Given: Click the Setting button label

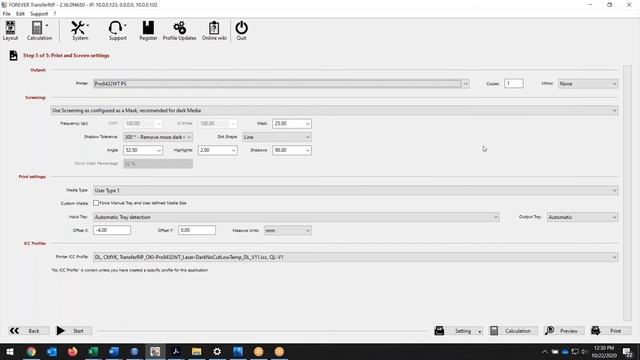Looking at the screenshot, I should click(463, 331).
